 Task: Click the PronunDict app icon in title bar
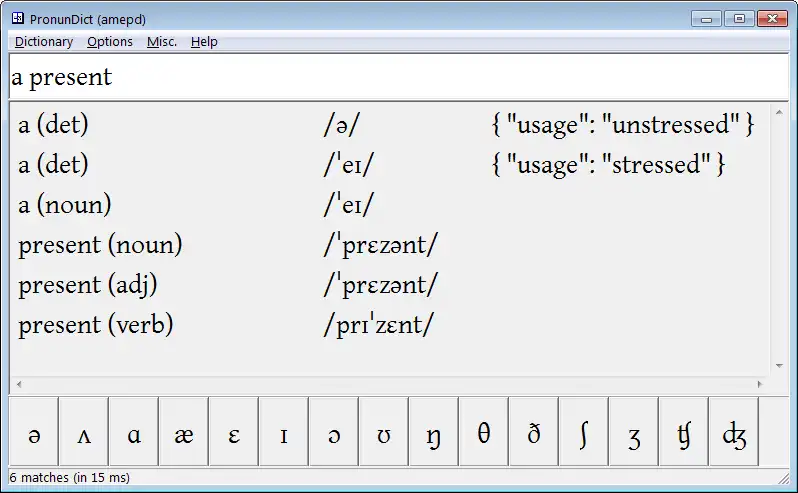18,19
